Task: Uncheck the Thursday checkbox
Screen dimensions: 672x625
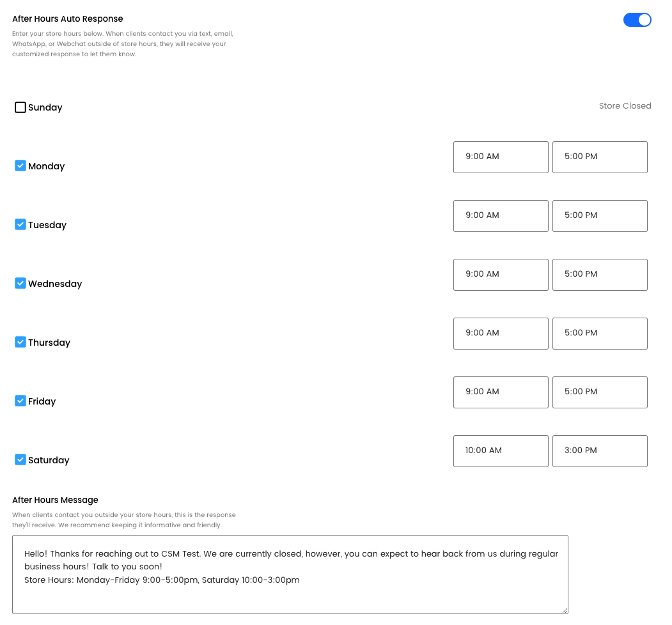Action: pos(20,342)
